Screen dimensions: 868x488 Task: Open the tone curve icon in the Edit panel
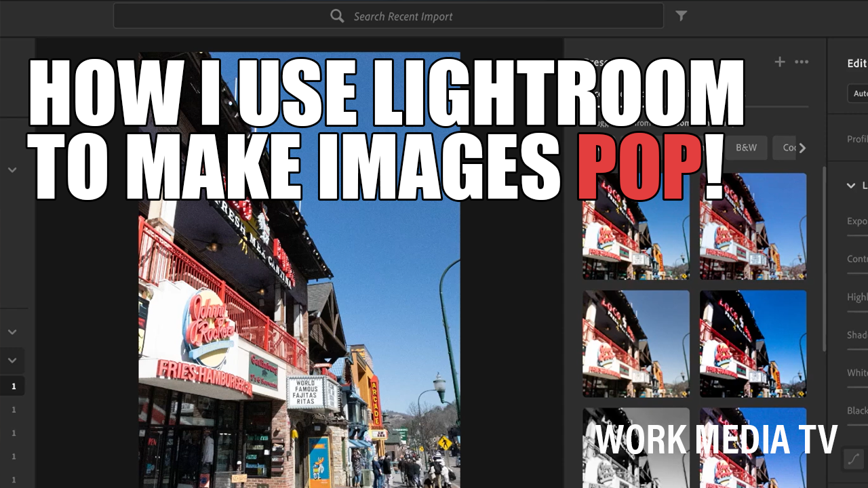[x=853, y=460]
